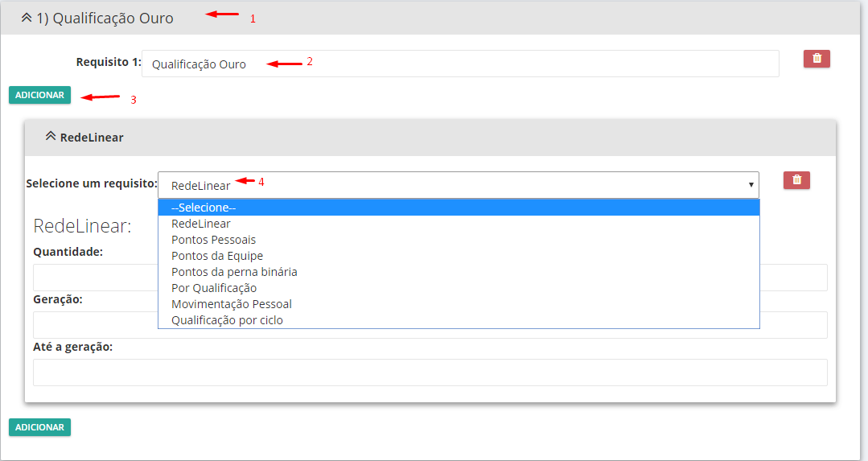
Task: Click the 1) Qualificação Ouro header title
Action: click(x=105, y=19)
